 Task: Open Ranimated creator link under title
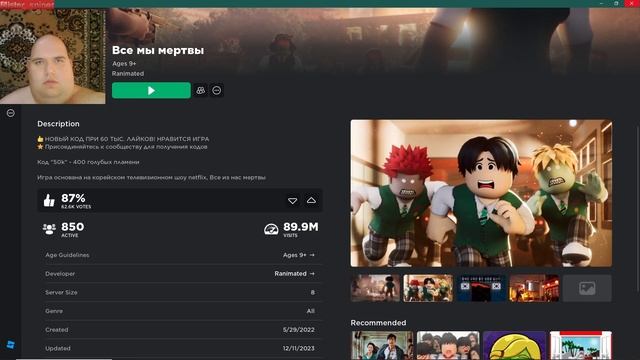[x=128, y=73]
